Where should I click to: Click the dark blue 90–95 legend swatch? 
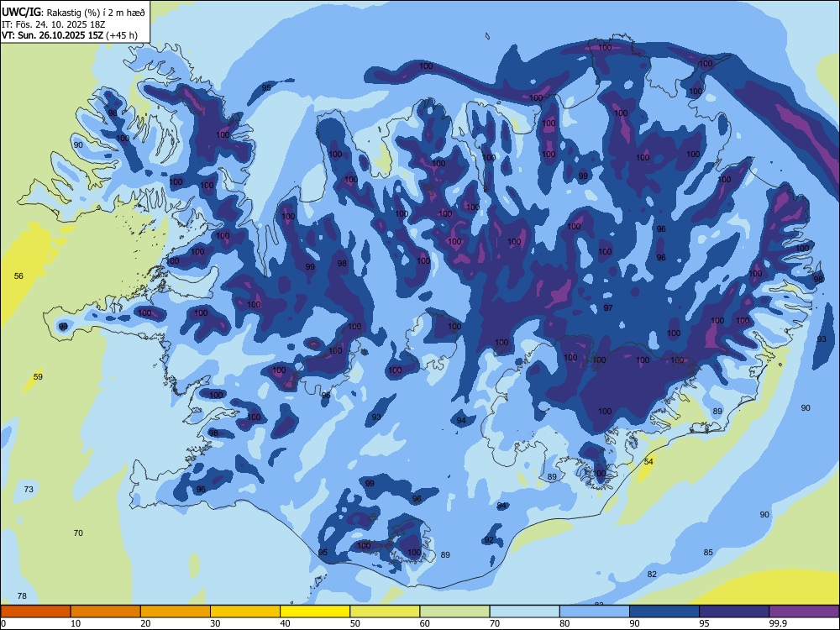click(x=664, y=612)
